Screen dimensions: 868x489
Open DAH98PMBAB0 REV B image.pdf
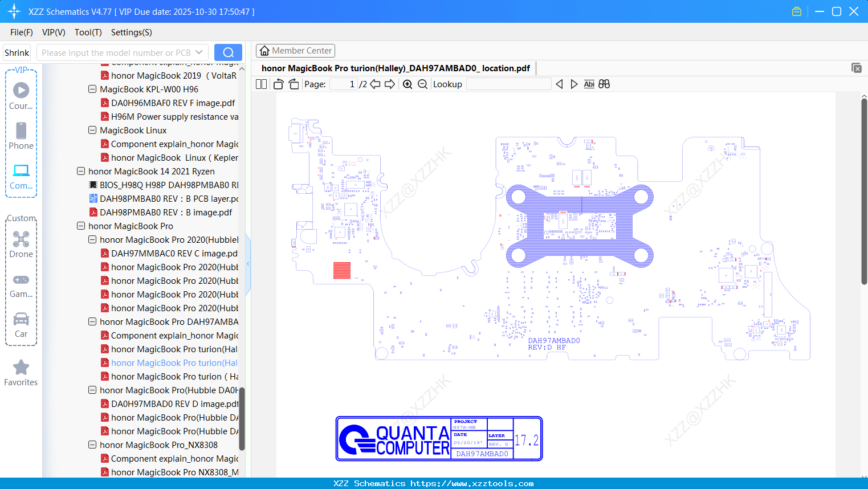tap(161, 212)
